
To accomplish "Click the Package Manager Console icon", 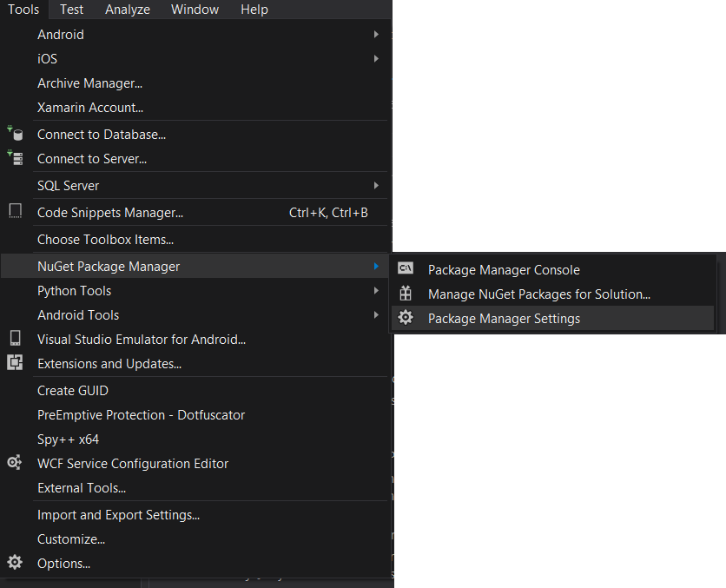I will point(406,269).
